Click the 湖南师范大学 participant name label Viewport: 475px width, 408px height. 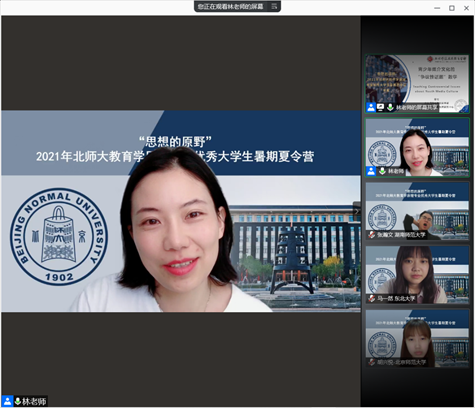[x=401, y=235]
